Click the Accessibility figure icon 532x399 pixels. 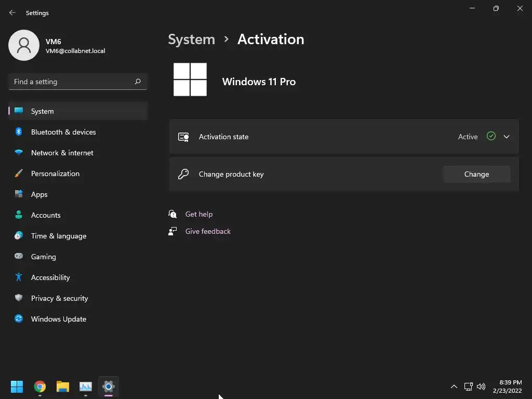pyautogui.click(x=19, y=277)
